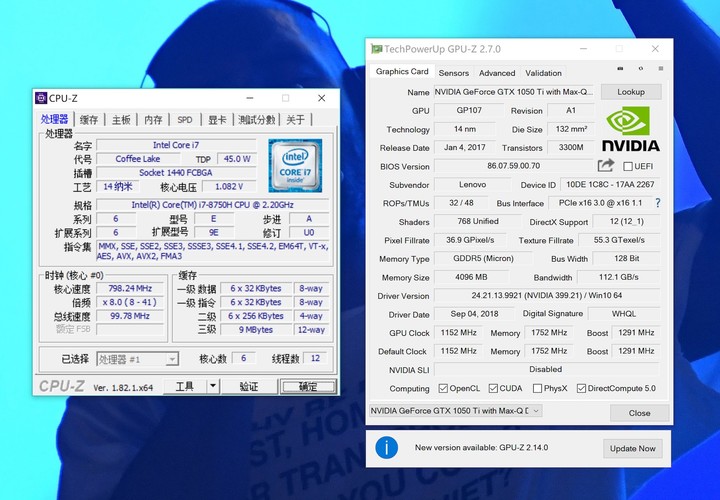The width and height of the screenshot is (720, 500).
Task: Open the 关于 tab
Action: coord(295,120)
